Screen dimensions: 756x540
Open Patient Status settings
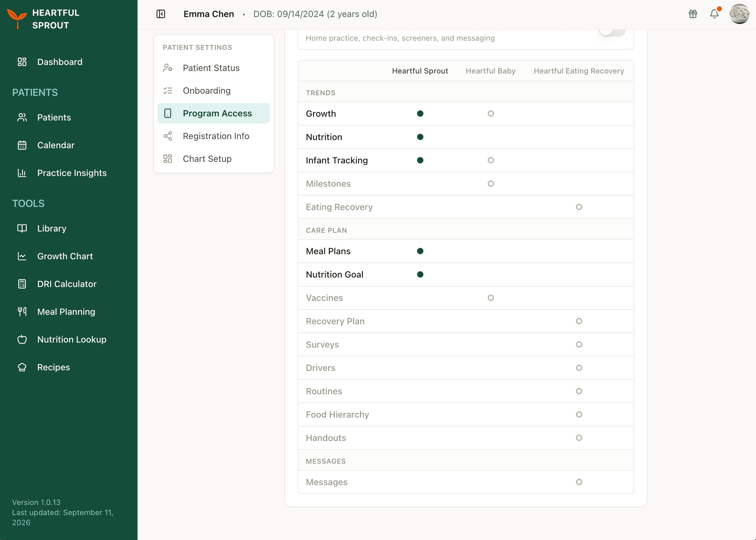pos(214,68)
